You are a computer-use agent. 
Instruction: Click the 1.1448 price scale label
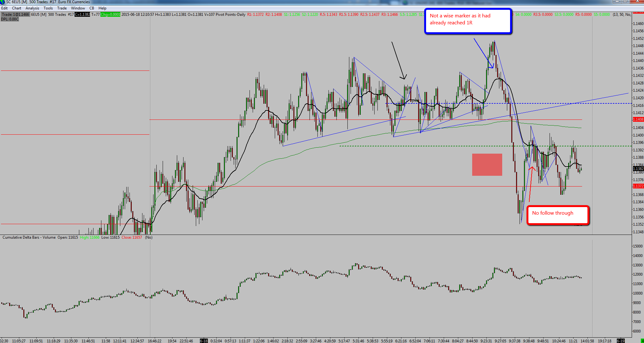click(638, 46)
